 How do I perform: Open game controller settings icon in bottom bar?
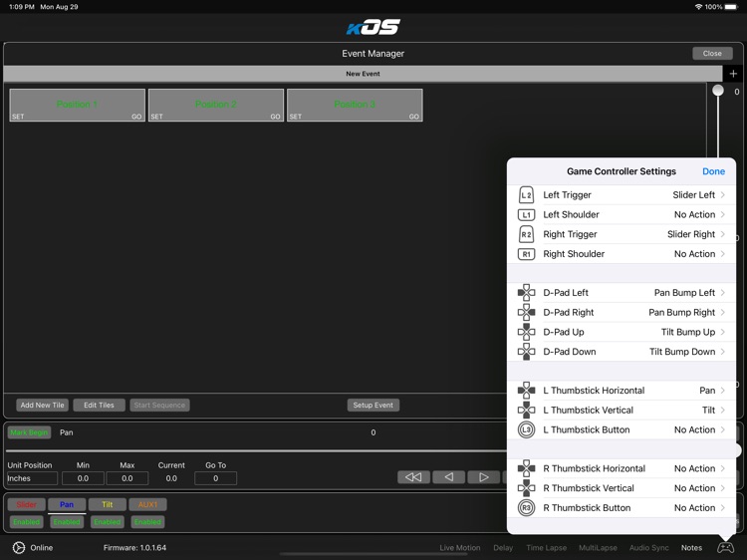pos(725,548)
